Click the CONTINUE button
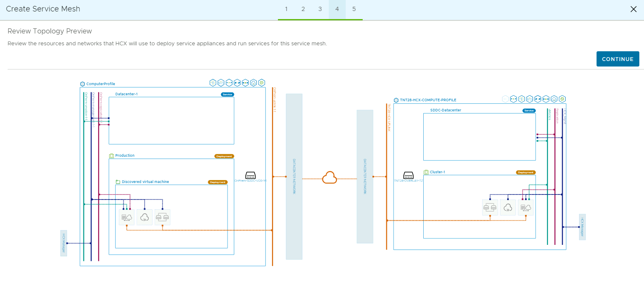 pos(618,59)
